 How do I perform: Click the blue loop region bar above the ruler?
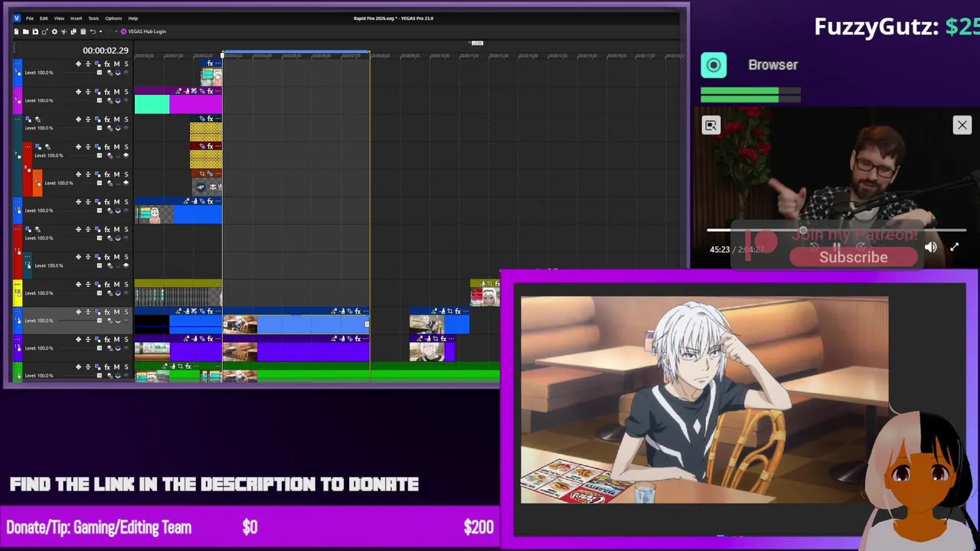pyautogui.click(x=296, y=53)
